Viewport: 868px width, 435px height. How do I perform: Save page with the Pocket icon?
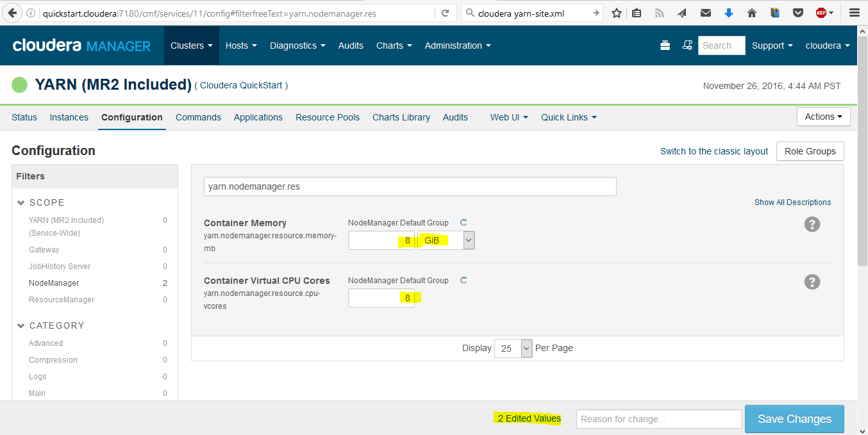(798, 12)
